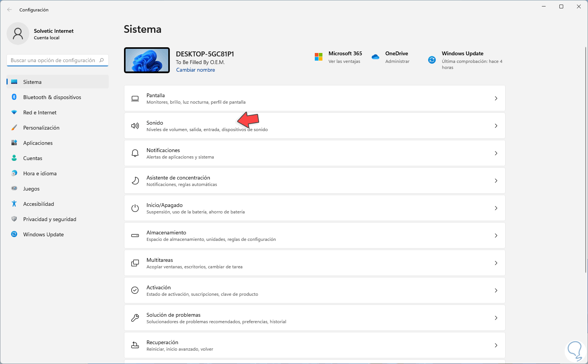Click the search magnifier icon
Viewport: 588px width, 364px height.
[101, 60]
